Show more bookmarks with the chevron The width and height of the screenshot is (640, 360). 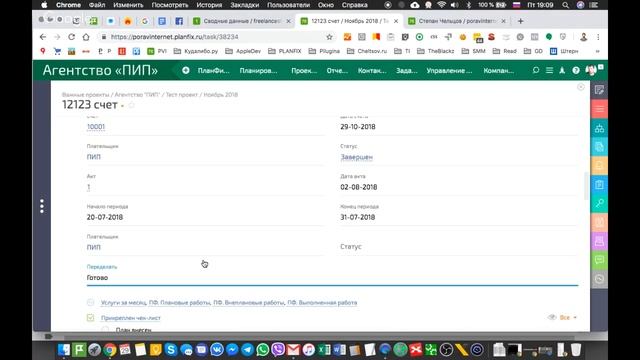(x=598, y=51)
